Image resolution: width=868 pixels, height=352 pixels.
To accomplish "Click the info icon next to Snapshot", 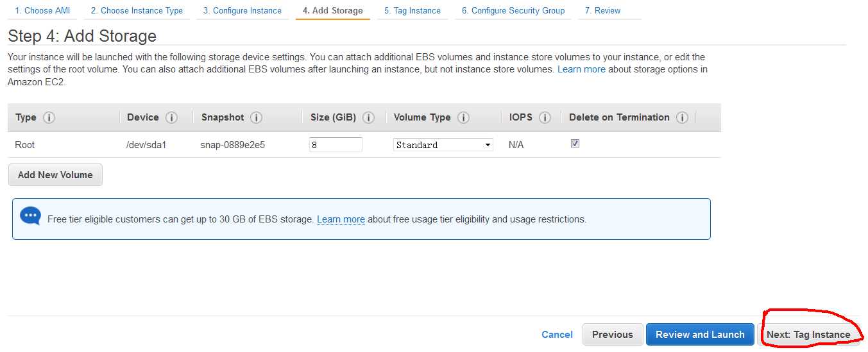I will coord(256,117).
